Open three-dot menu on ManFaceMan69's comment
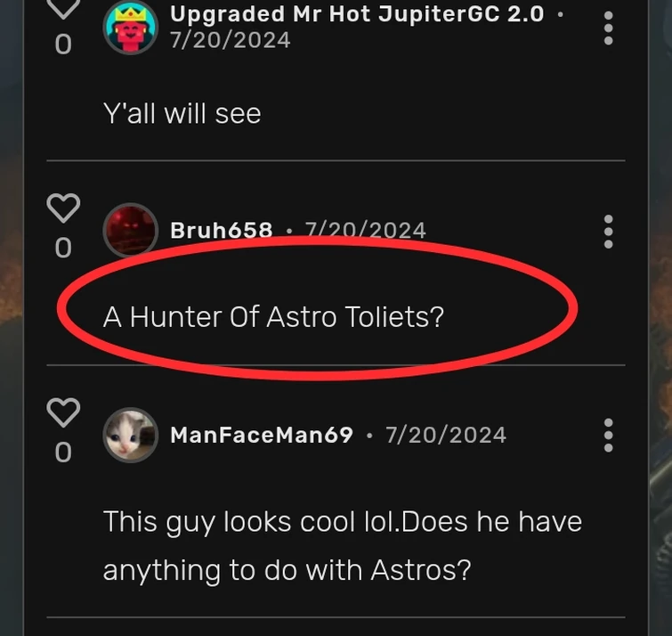 608,436
